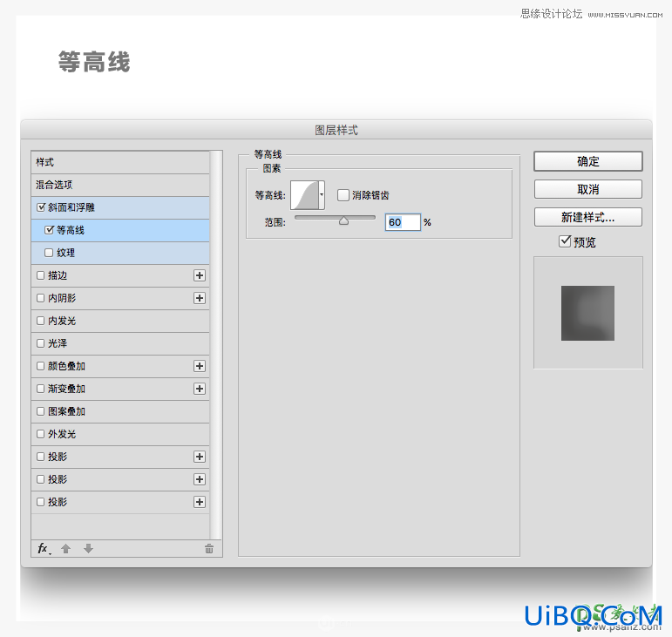Click the 范围 slider handle
Image resolution: width=672 pixels, height=637 pixels.
click(x=343, y=220)
